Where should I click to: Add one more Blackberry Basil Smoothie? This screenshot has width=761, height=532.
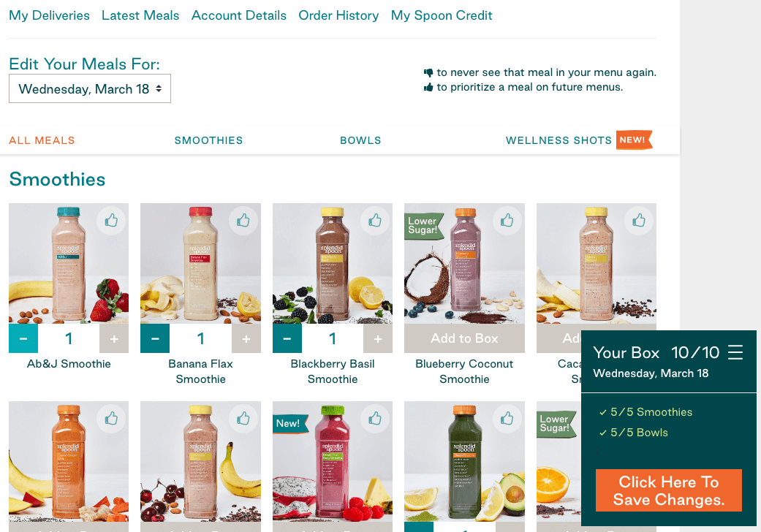point(378,338)
